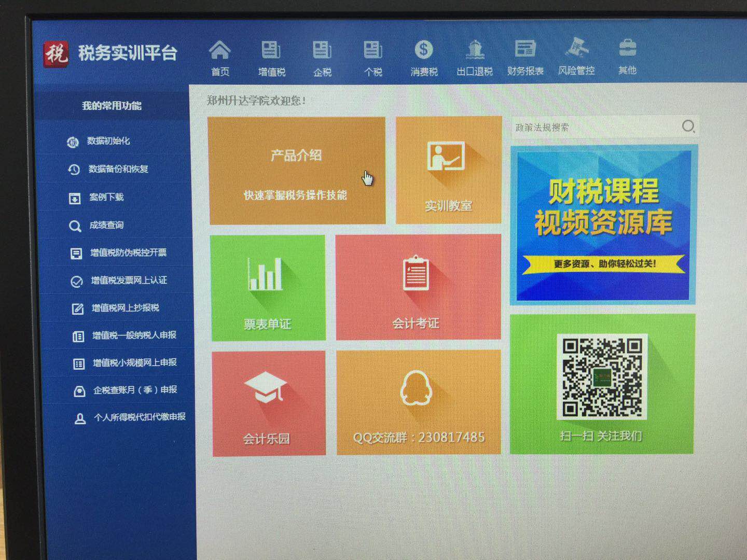The height and width of the screenshot is (560, 747).
Task: Click the policy search magnifier icon
Action: click(688, 126)
